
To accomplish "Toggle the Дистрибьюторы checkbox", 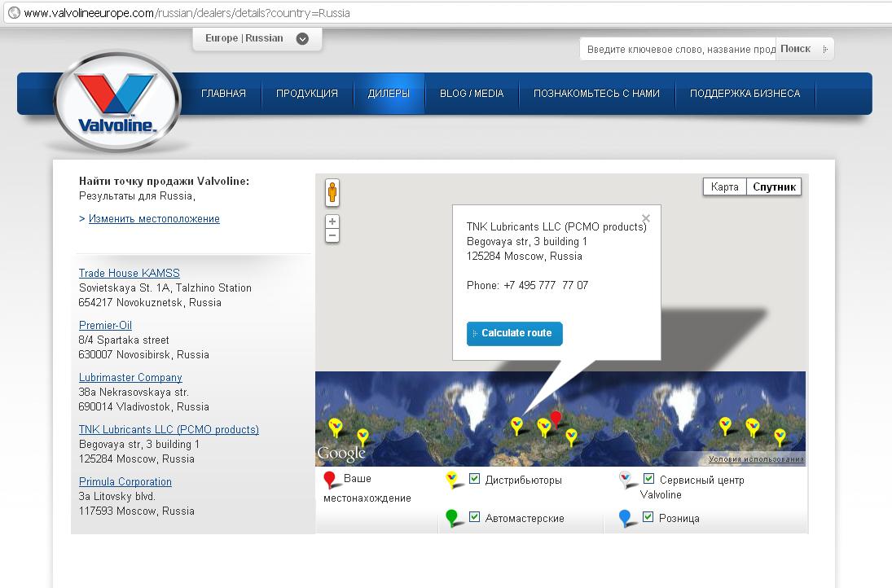I will [474, 479].
